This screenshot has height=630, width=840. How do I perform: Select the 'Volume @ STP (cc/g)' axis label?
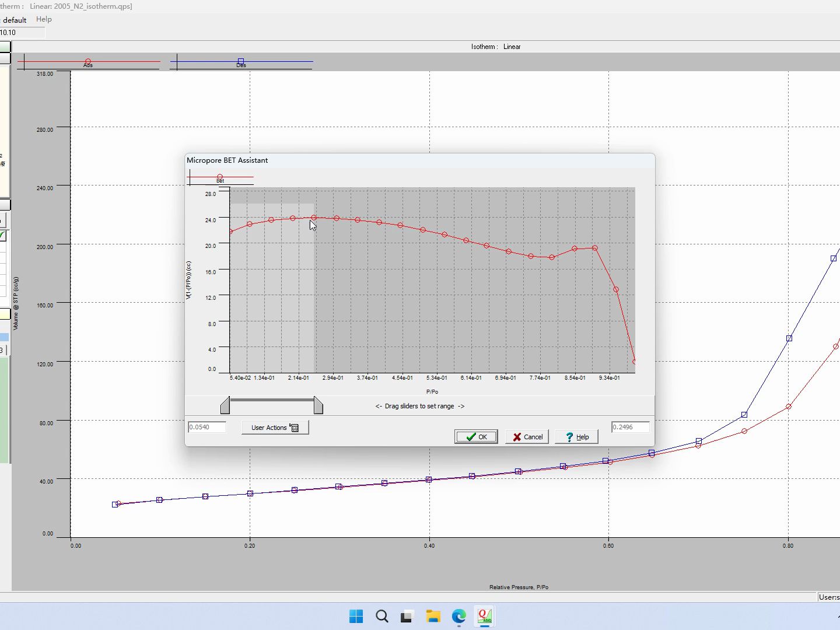16,303
